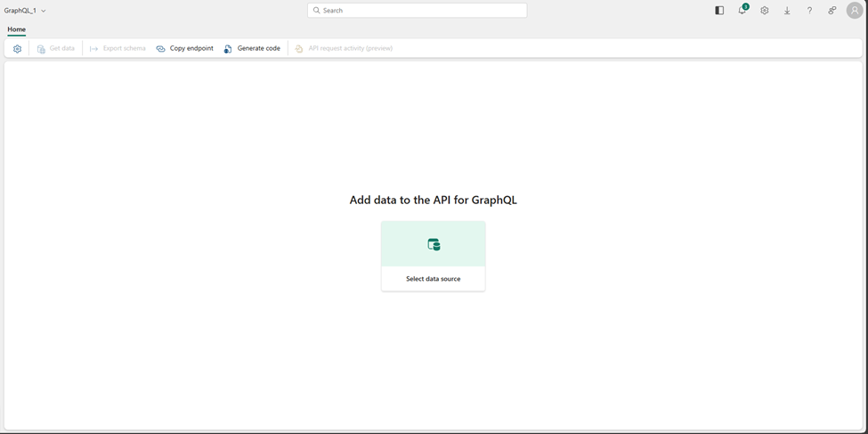The width and height of the screenshot is (868, 434).
Task: Click the notifications bell icon
Action: 742,11
